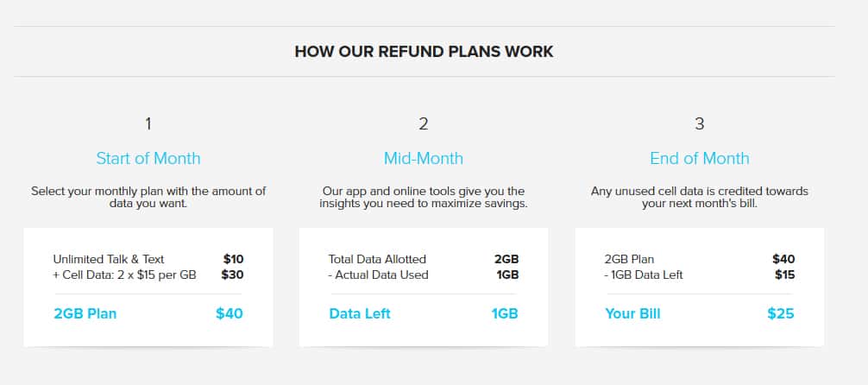Click step number 3

[699, 123]
